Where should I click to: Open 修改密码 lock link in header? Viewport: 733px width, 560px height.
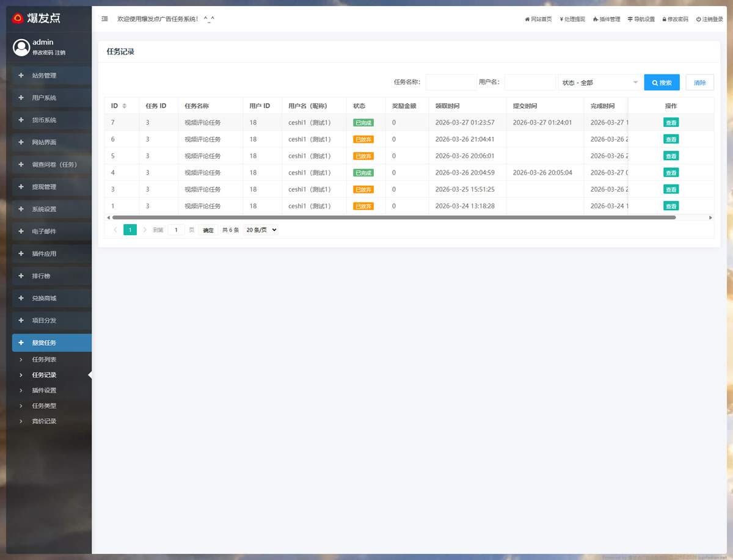pyautogui.click(x=675, y=20)
